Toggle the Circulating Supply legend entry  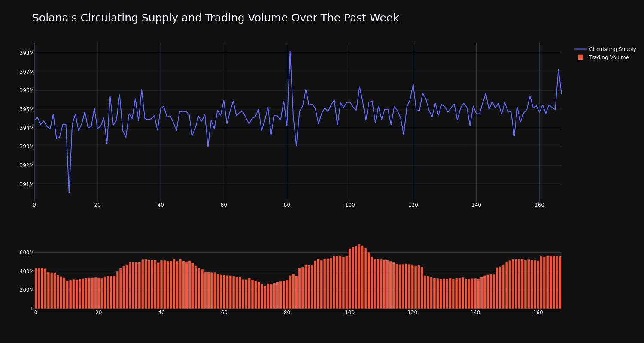(605, 49)
